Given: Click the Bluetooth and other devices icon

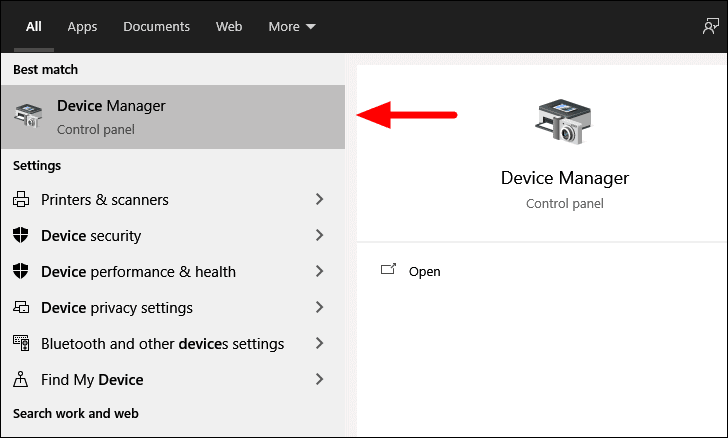Looking at the screenshot, I should pyautogui.click(x=21, y=343).
